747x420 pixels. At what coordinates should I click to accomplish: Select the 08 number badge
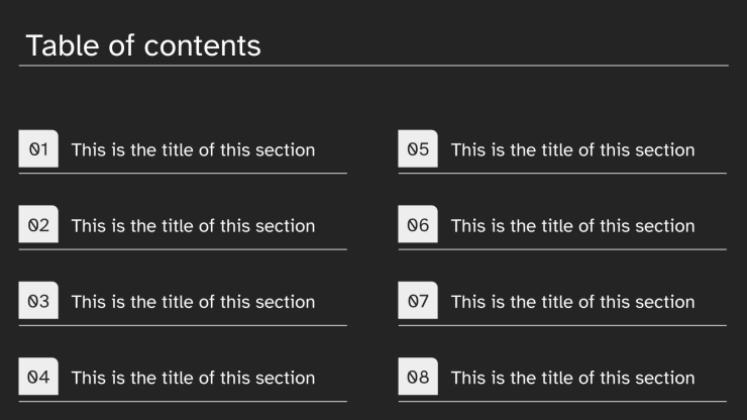(x=418, y=378)
